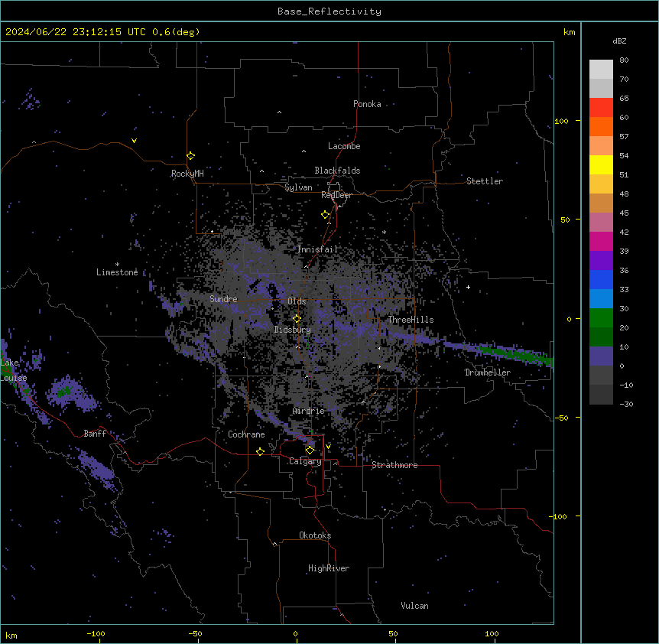Click the -30 value on the dBZ scale
659x644 pixels.
click(626, 404)
